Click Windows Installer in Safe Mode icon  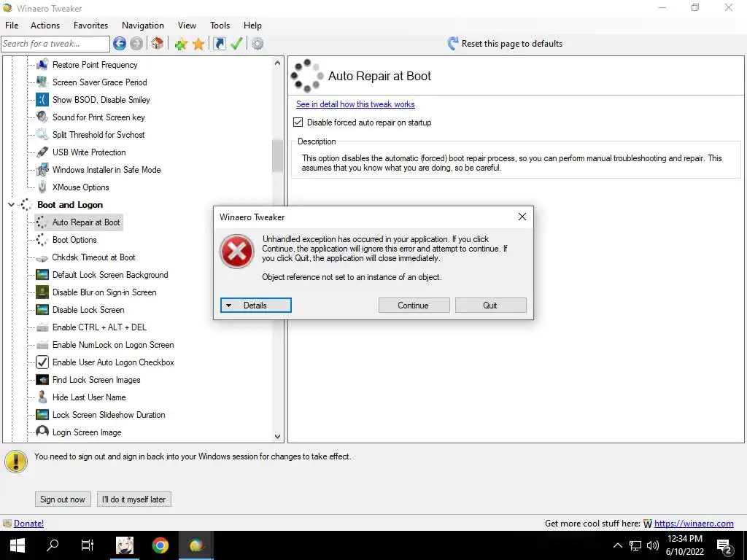click(x=42, y=169)
